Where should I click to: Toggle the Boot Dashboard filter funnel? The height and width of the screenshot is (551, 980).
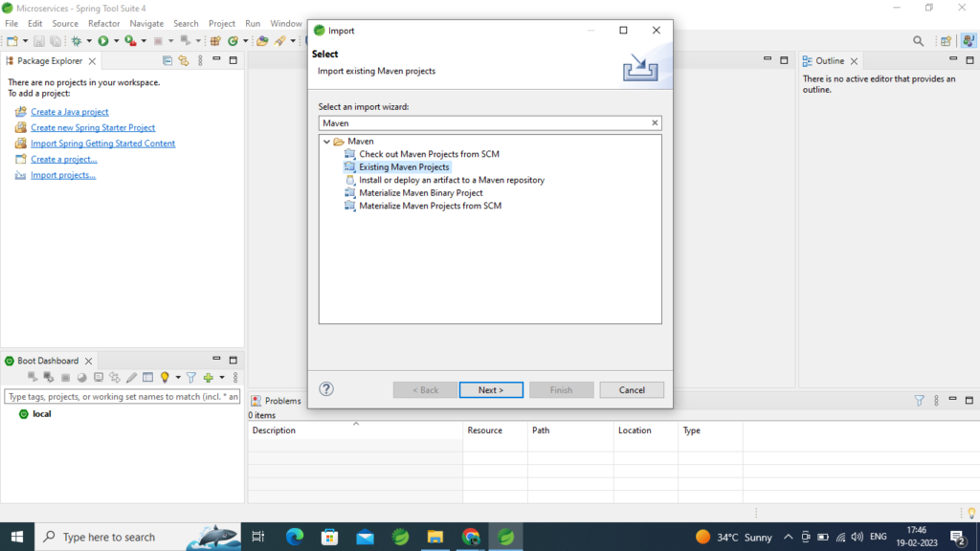click(191, 377)
